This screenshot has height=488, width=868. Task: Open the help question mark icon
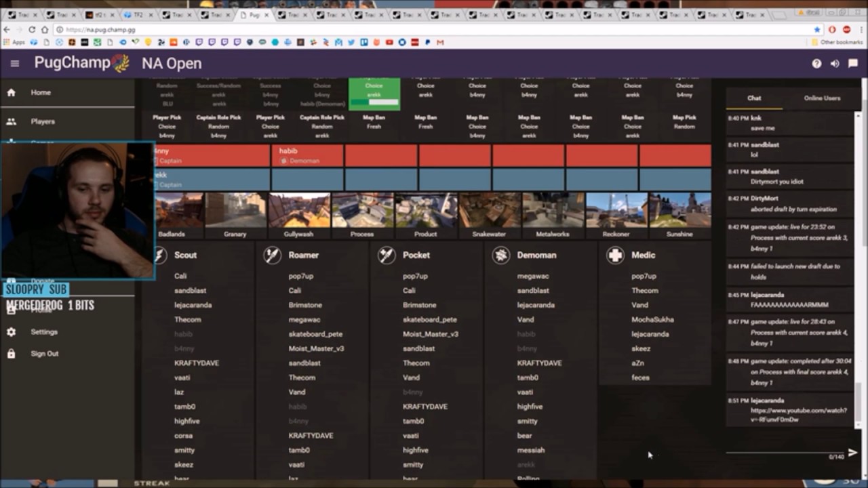coord(816,64)
